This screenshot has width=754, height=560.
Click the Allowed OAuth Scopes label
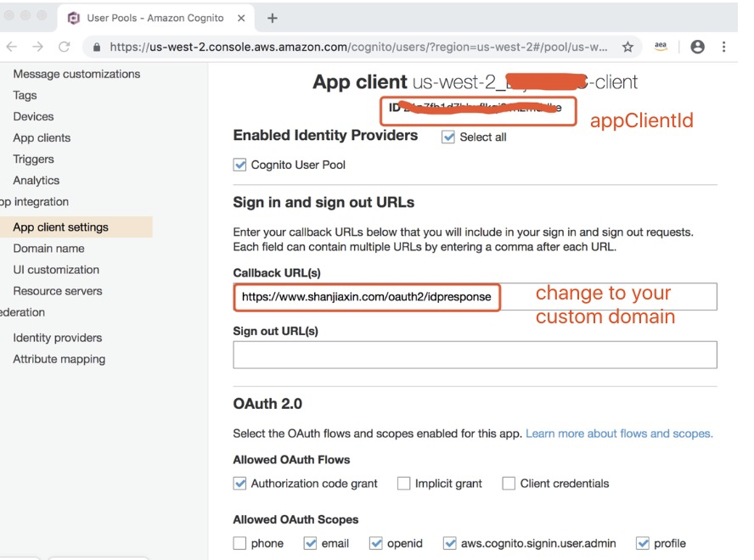pyautogui.click(x=295, y=519)
